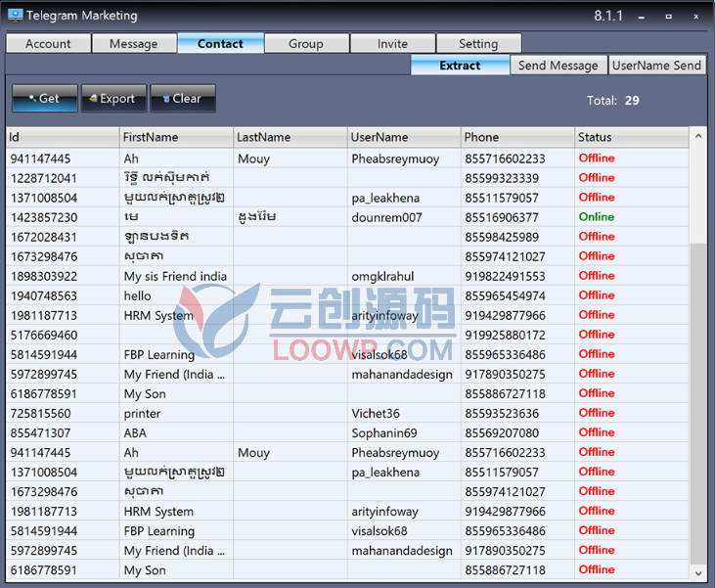Switch to the Send Message sub-tab

559,66
